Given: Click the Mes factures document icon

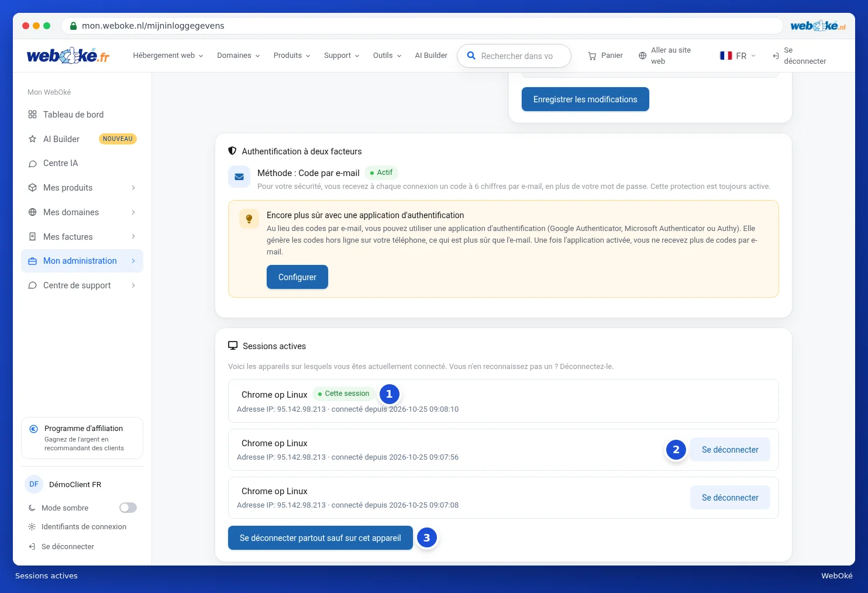Looking at the screenshot, I should [x=33, y=237].
